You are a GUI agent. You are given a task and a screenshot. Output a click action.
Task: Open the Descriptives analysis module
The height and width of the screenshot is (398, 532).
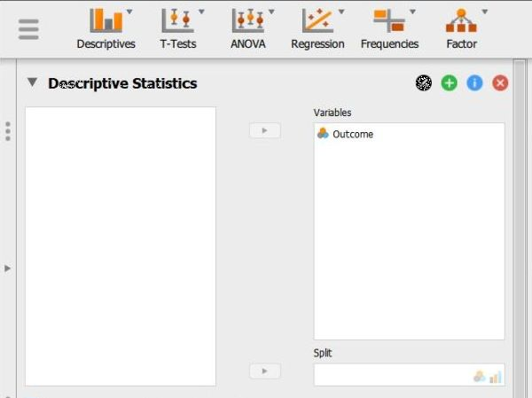pos(106,28)
